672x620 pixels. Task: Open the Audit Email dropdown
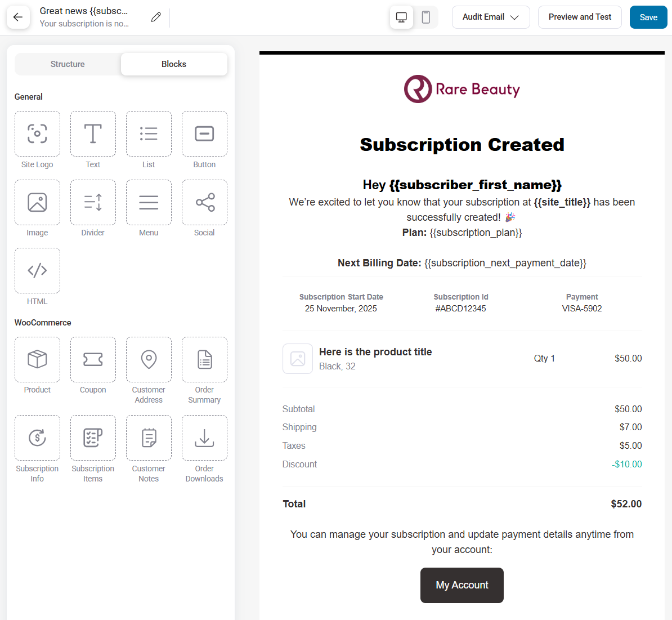(x=490, y=17)
